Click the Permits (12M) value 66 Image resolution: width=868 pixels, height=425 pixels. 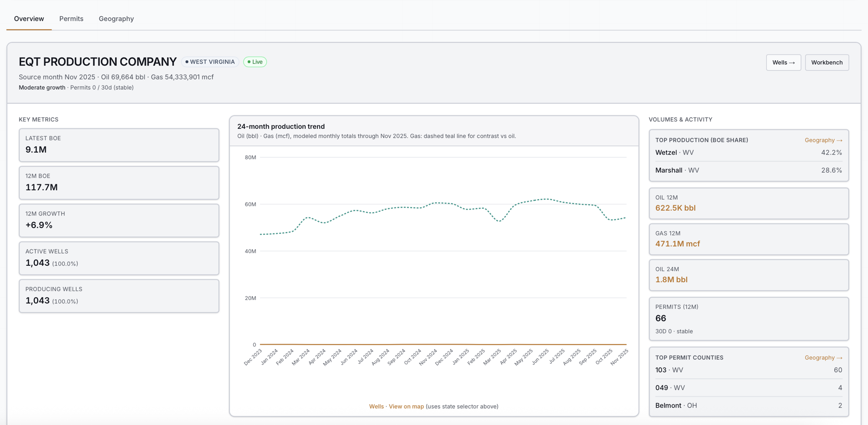[661, 318]
